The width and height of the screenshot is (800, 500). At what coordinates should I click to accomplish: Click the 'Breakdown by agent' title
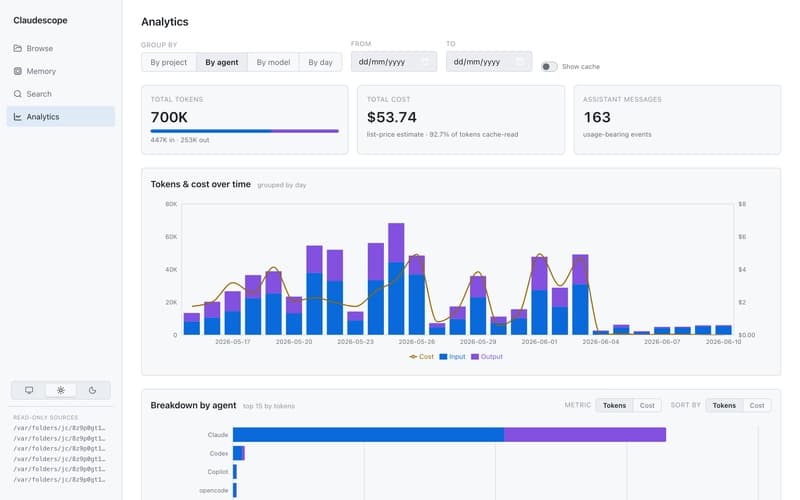[x=193, y=405]
